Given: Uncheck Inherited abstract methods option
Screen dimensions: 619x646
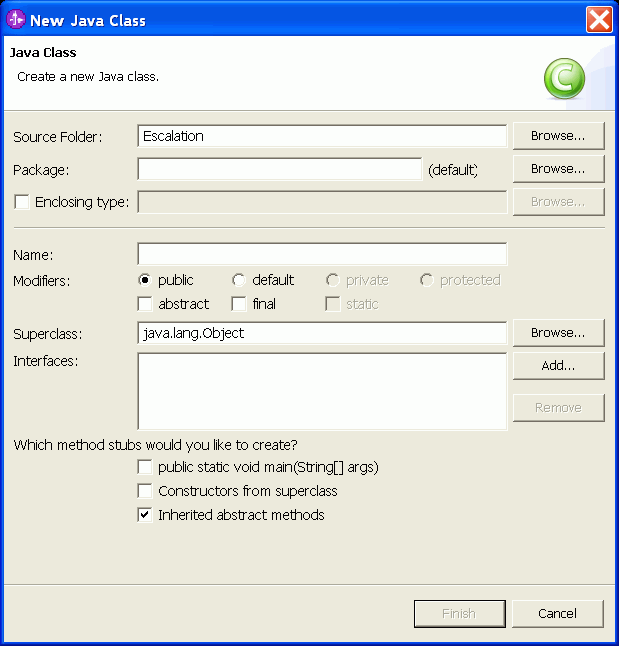Looking at the screenshot, I should 145,515.
